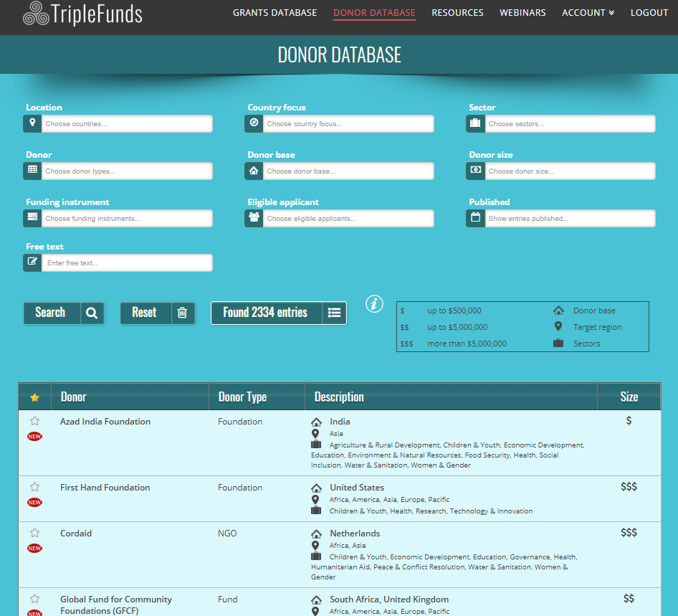Screen dimensions: 678x616
Task: Click the magnifying glass search icon
Action: coord(92,313)
